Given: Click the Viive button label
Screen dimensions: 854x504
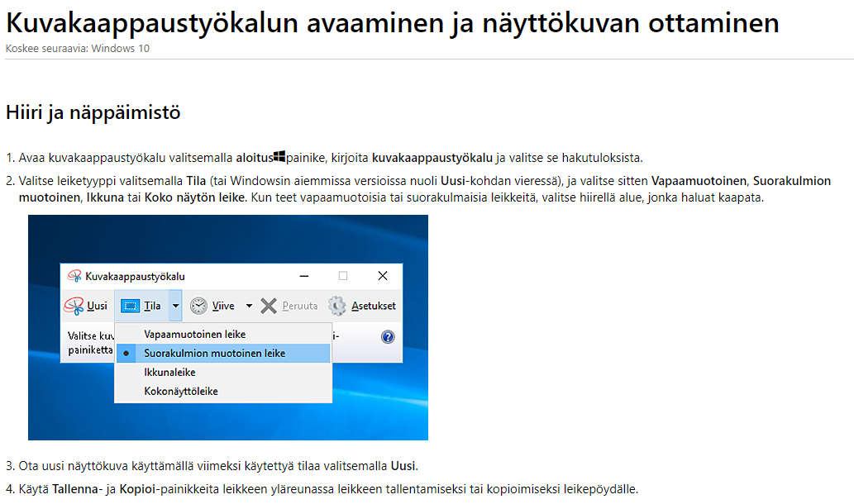Looking at the screenshot, I should (x=223, y=306).
